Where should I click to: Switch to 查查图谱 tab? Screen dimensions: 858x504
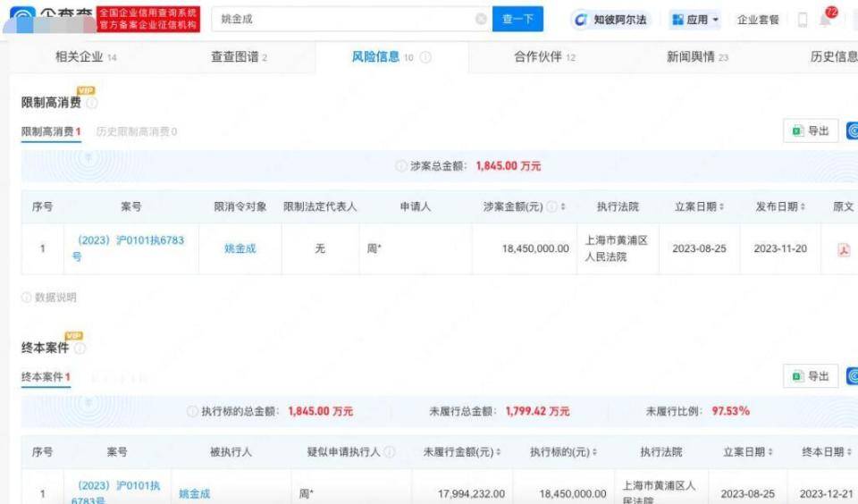pyautogui.click(x=239, y=57)
